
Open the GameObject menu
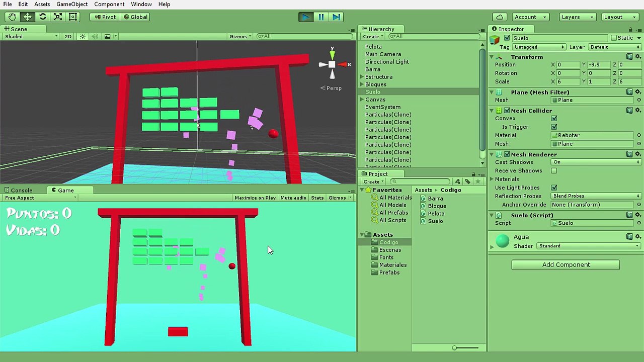(x=72, y=4)
